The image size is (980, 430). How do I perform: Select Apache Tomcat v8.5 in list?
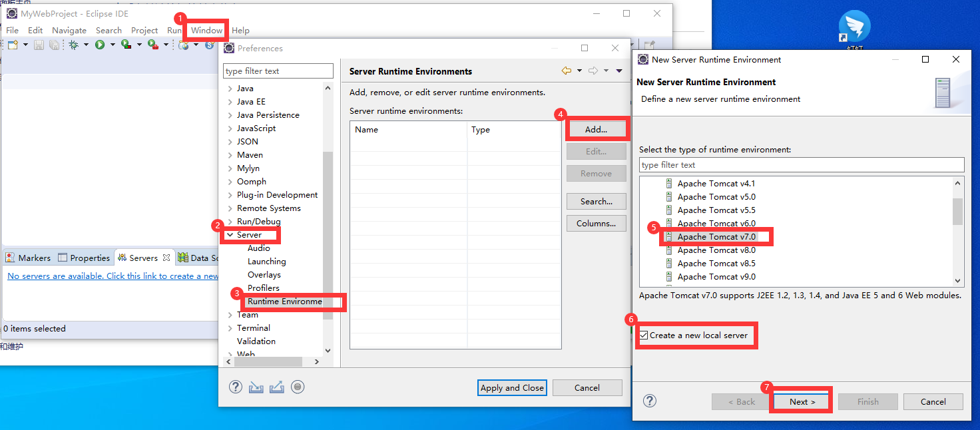click(x=716, y=264)
